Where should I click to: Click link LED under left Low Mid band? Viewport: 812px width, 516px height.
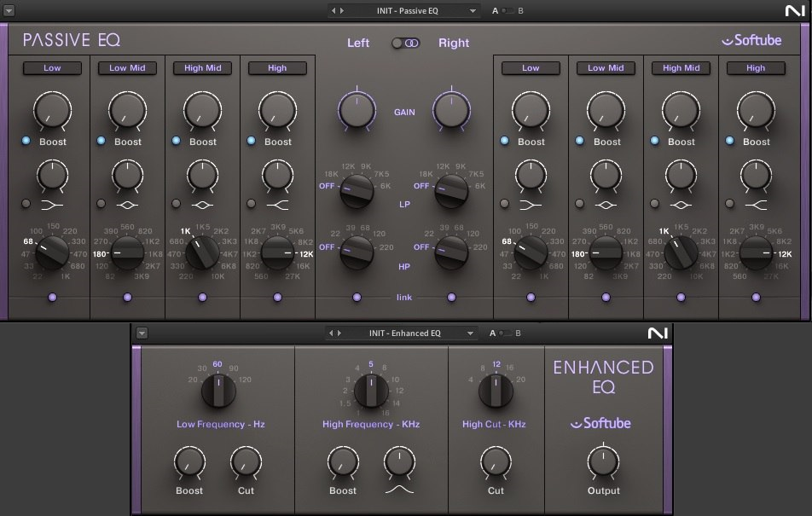click(127, 298)
